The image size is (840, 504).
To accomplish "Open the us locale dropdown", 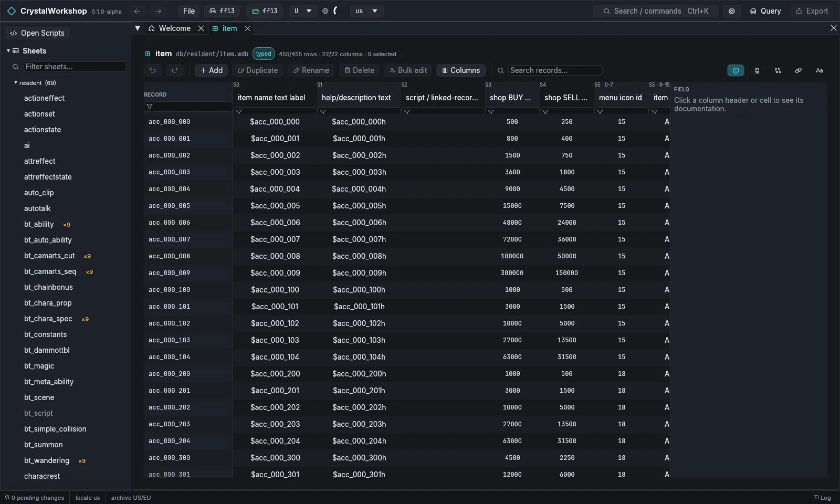I will tap(366, 11).
